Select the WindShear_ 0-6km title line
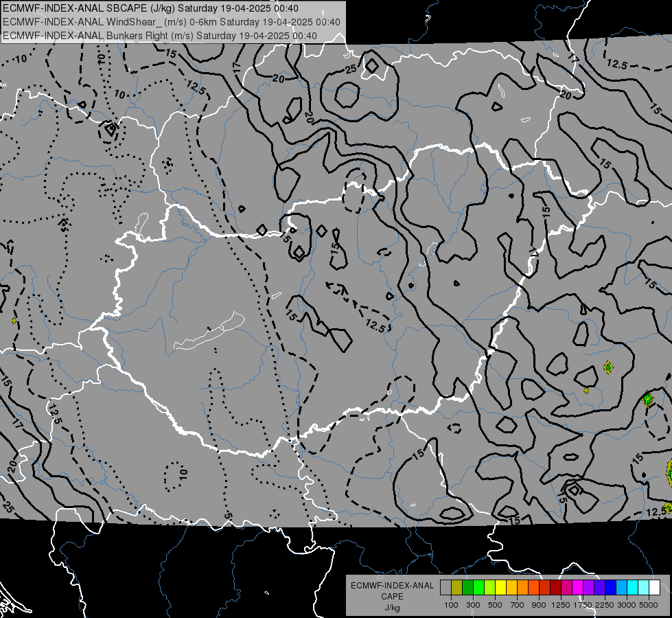This screenshot has width=672, height=618. coord(172,22)
